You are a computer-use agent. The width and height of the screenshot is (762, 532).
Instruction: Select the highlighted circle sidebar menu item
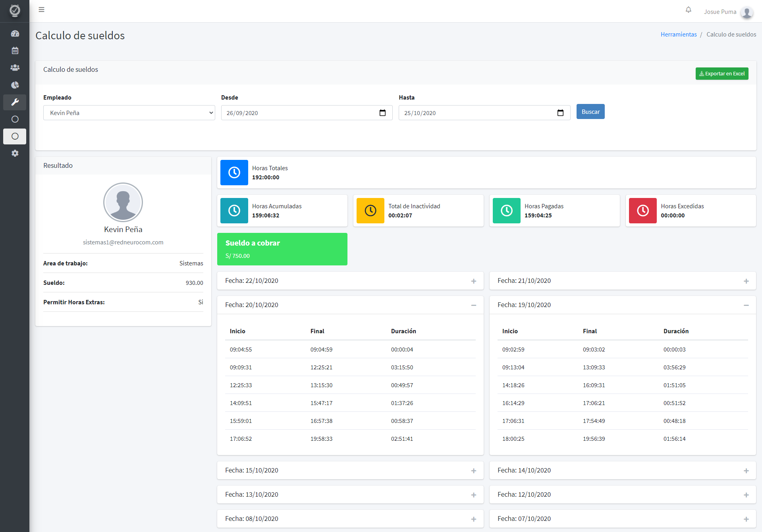click(x=15, y=136)
